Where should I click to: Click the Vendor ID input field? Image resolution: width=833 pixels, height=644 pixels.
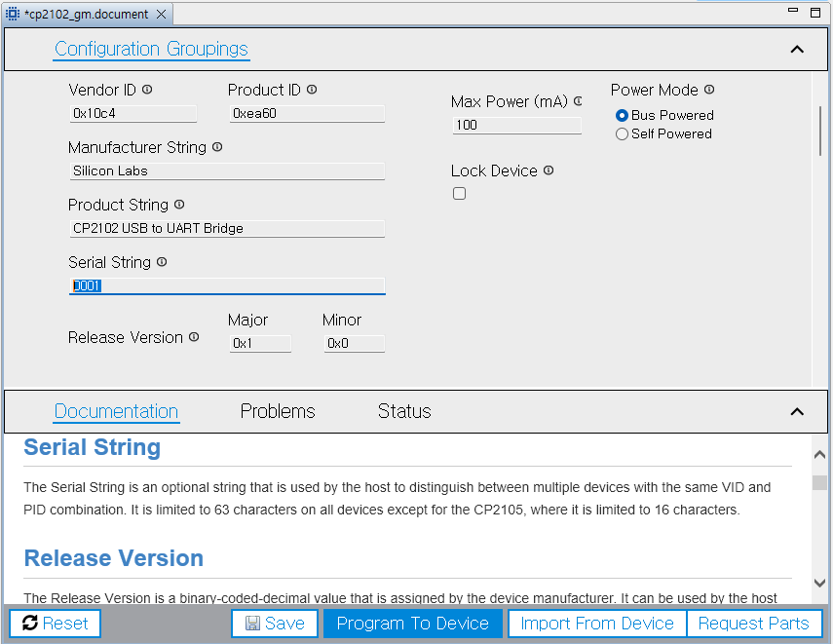[133, 114]
